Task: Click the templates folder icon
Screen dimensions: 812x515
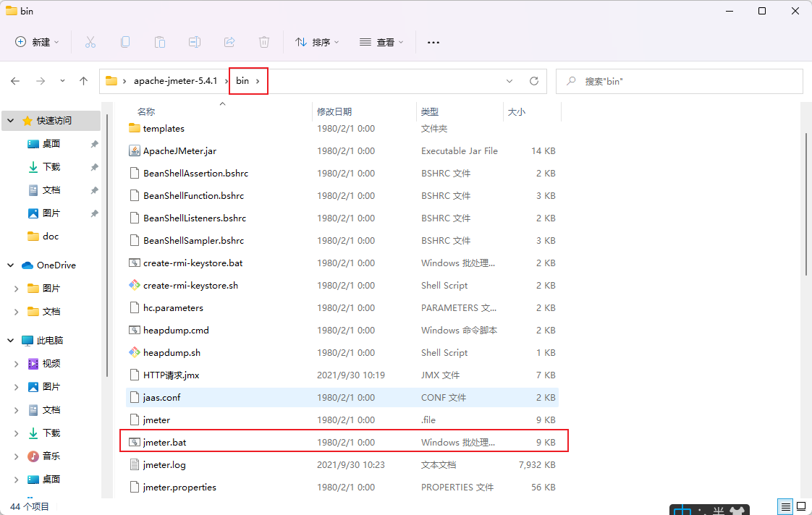Action: (134, 128)
